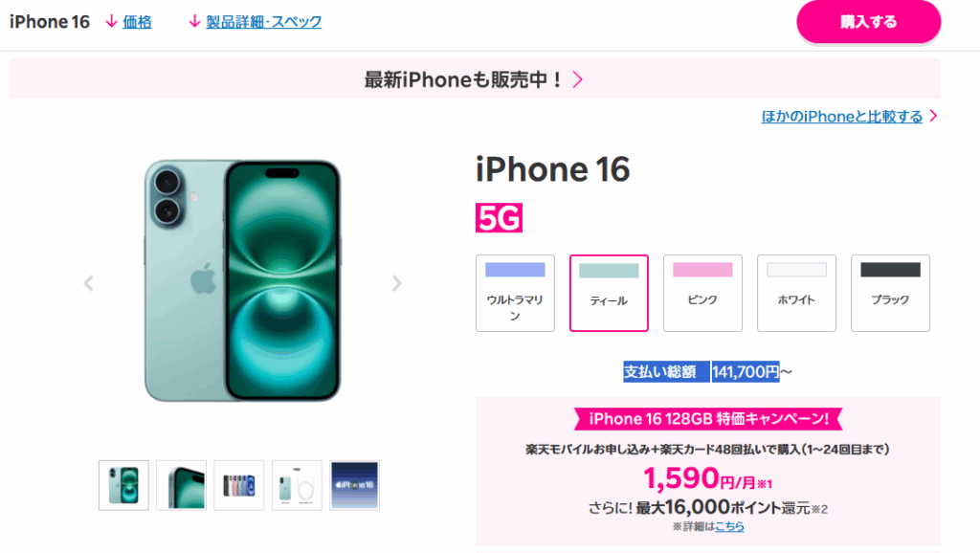This screenshot has width=980, height=553.
Task: Open the こちら details link
Action: coord(729,526)
